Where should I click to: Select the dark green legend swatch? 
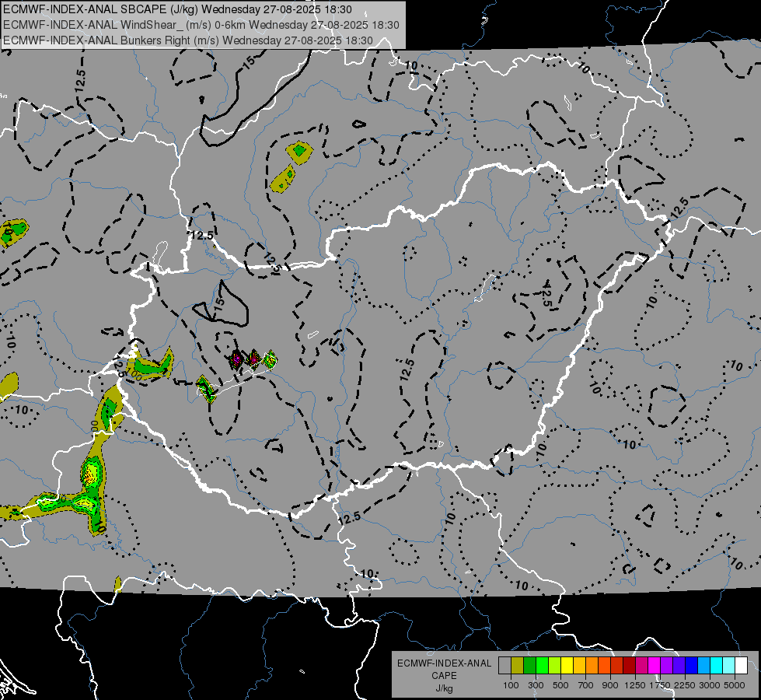[x=529, y=666]
